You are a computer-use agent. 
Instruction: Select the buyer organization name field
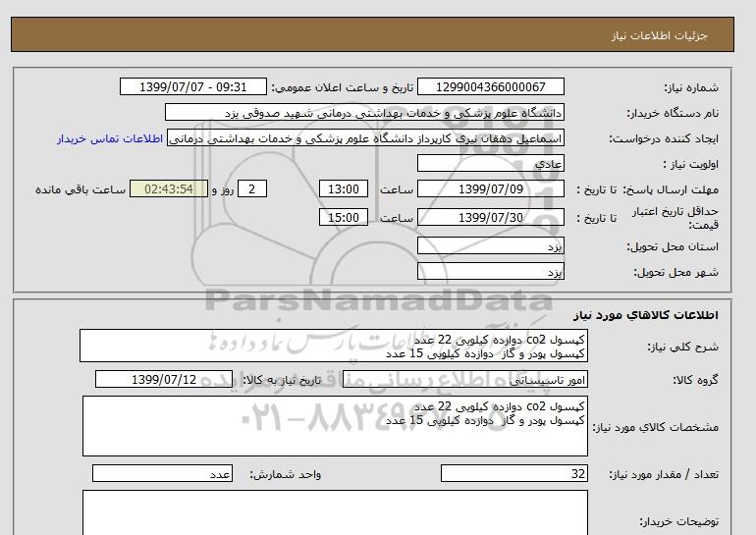[364, 112]
